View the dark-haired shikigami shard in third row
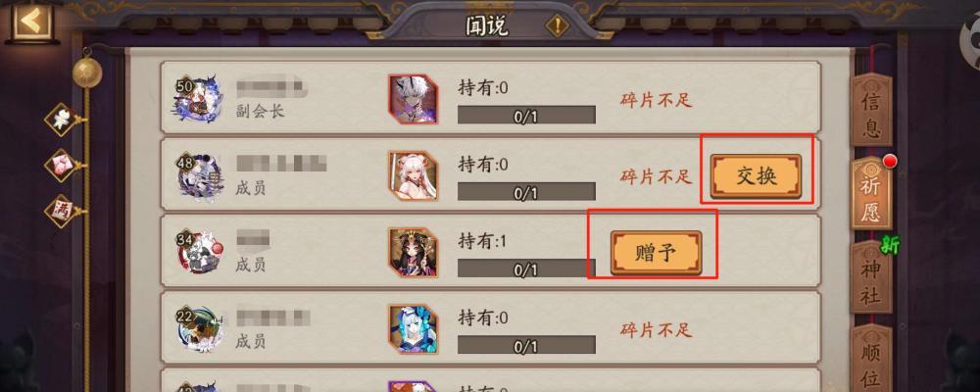The width and height of the screenshot is (980, 392). coord(413,253)
